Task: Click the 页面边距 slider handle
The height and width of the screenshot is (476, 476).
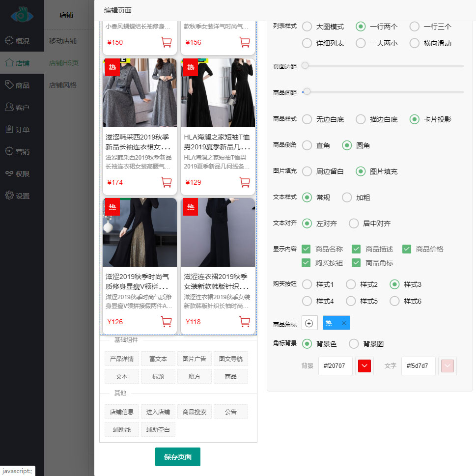Action: (x=305, y=65)
